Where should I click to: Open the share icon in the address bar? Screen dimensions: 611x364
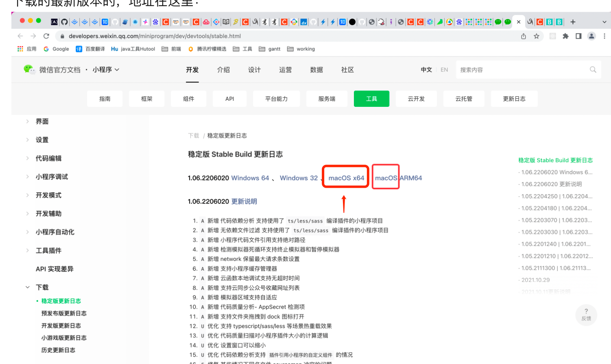[x=524, y=36]
